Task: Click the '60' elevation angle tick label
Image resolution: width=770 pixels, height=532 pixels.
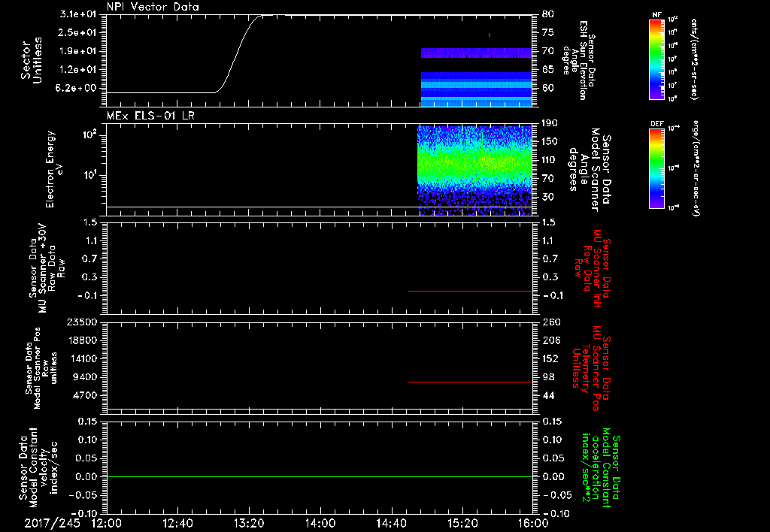Action: [548, 89]
